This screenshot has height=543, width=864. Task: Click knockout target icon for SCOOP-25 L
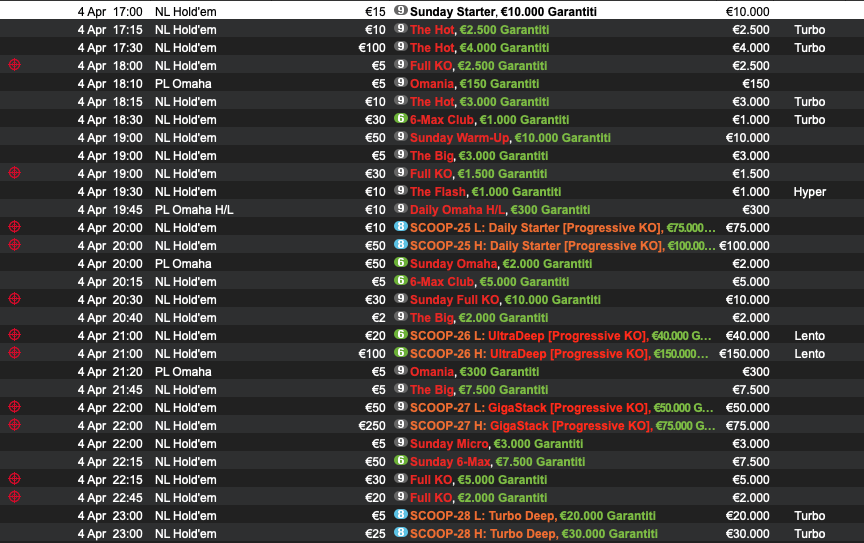pyautogui.click(x=15, y=227)
